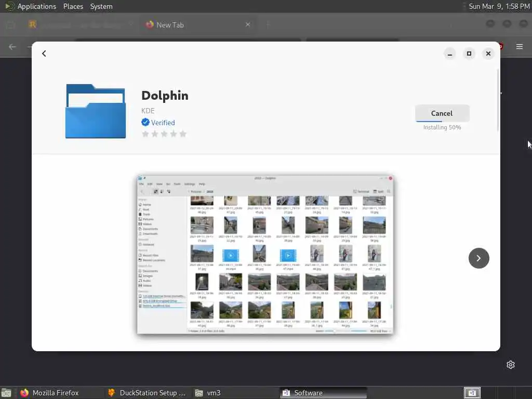Click the workspace switcher in taskbar
532x399 pixels.
(x=472, y=393)
